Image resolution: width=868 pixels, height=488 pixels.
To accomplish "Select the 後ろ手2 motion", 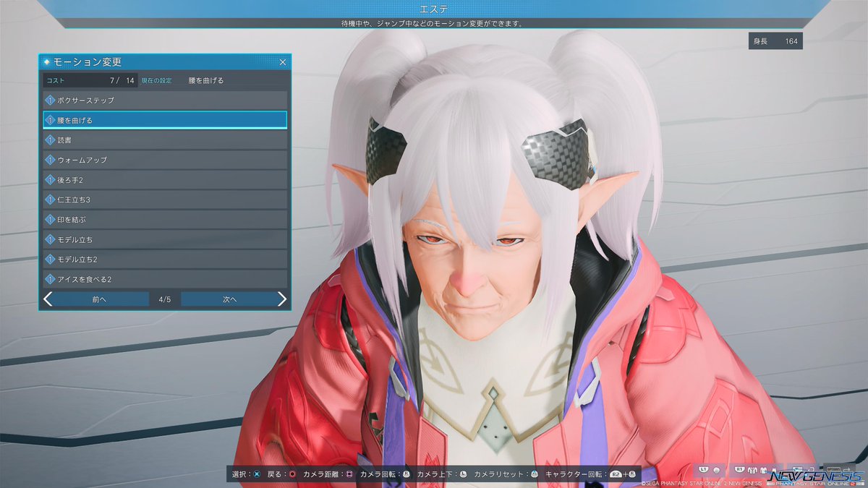I will 165,179.
